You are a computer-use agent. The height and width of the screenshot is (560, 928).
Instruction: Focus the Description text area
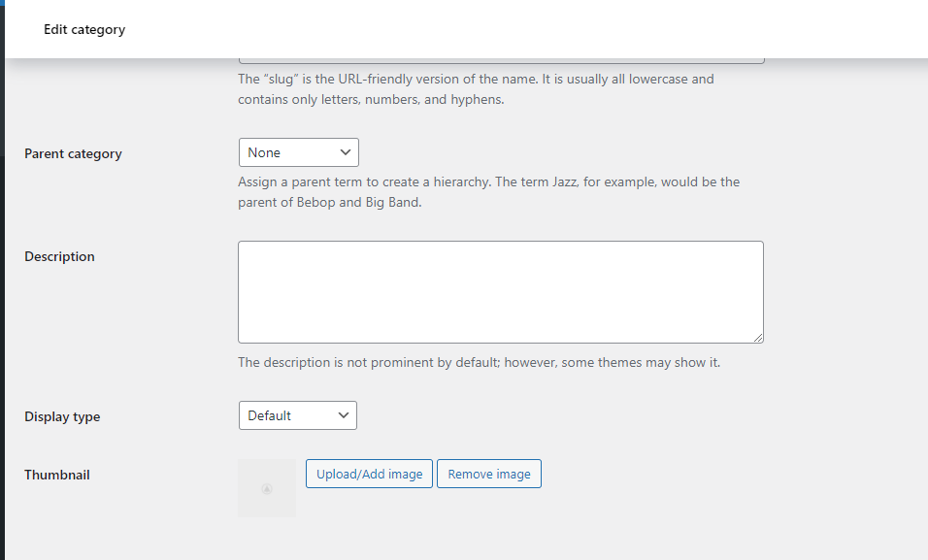(501, 292)
